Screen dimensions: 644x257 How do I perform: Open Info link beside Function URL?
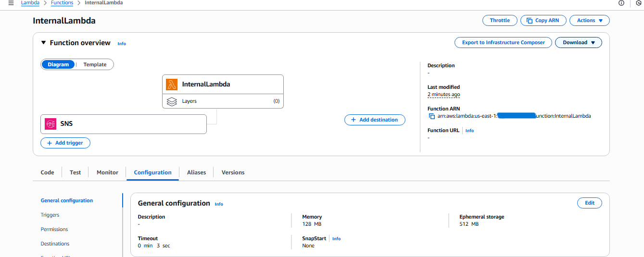[469, 131]
